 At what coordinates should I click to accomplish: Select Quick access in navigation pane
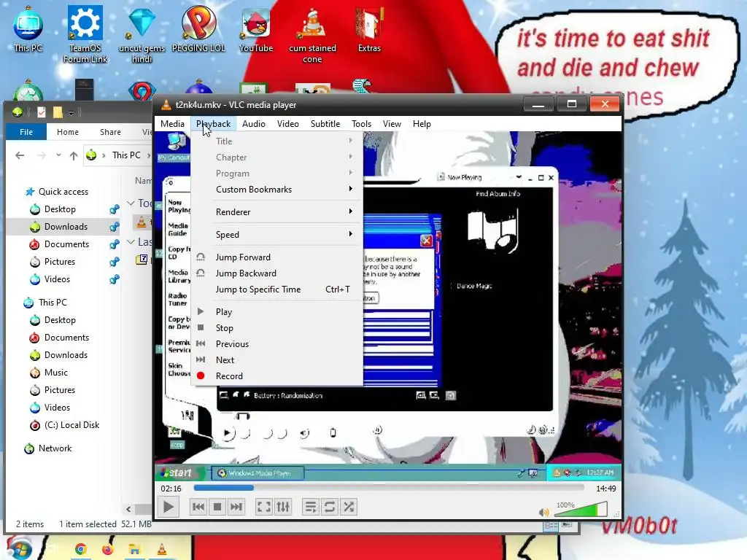(63, 192)
